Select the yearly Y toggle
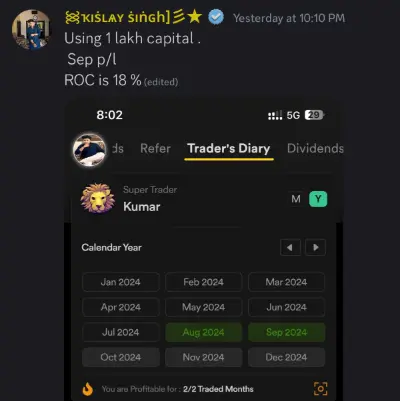The width and height of the screenshot is (400, 401). pyautogui.click(x=318, y=199)
